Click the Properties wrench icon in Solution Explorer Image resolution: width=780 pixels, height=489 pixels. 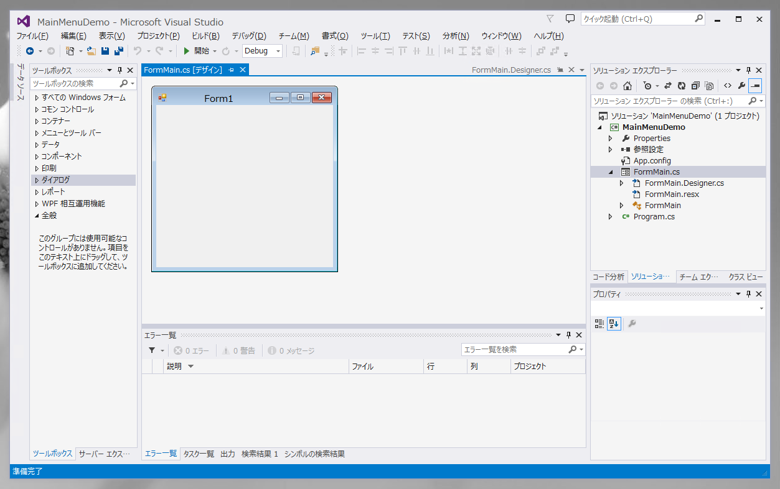click(742, 86)
